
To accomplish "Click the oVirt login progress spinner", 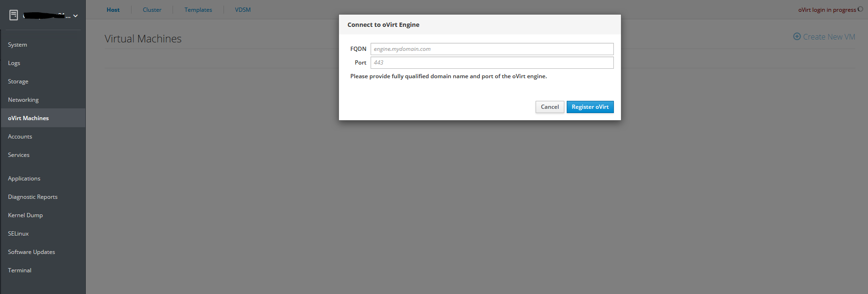I will click(860, 9).
